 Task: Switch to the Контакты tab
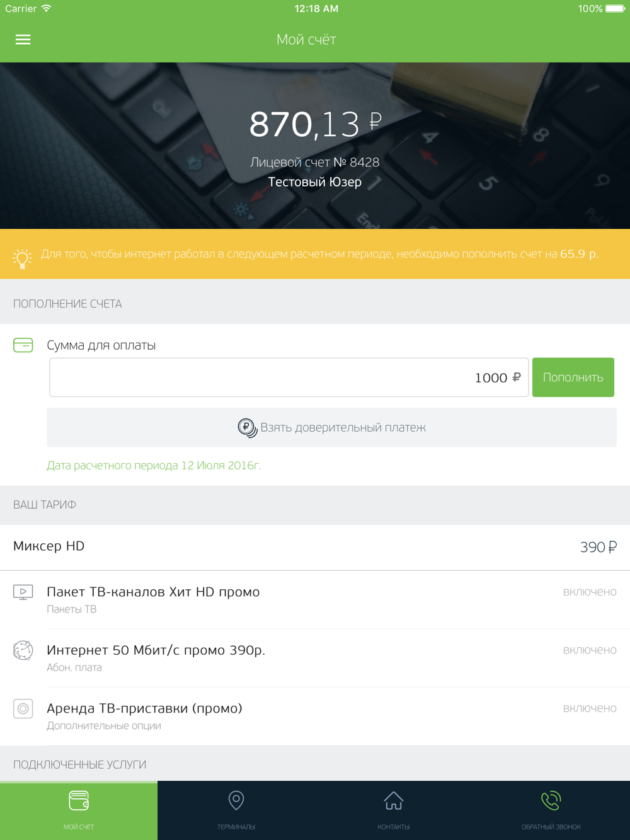coord(394,810)
